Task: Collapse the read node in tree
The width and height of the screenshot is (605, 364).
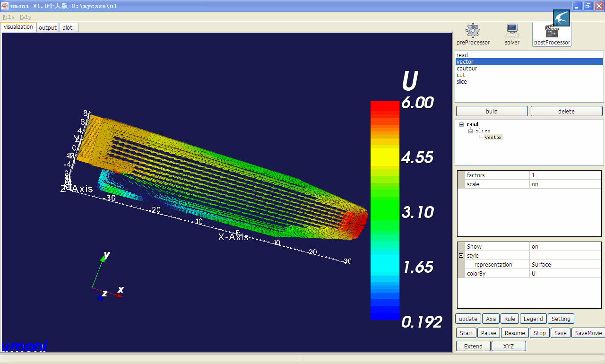Action: [461, 124]
